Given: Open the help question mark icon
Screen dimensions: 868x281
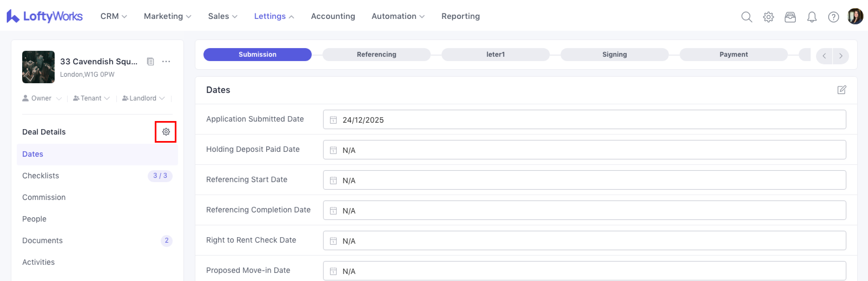Looking at the screenshot, I should [833, 17].
